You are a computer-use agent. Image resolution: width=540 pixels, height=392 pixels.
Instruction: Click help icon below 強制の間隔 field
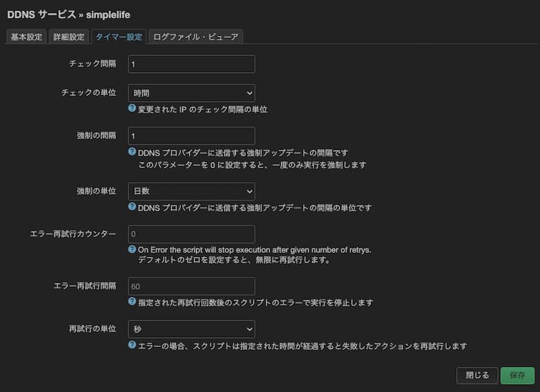[132, 152]
